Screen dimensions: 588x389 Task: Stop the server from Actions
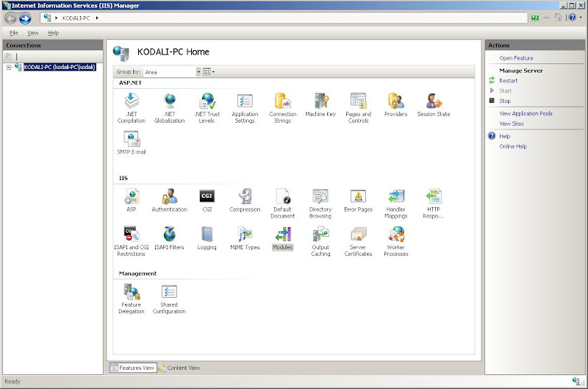505,101
